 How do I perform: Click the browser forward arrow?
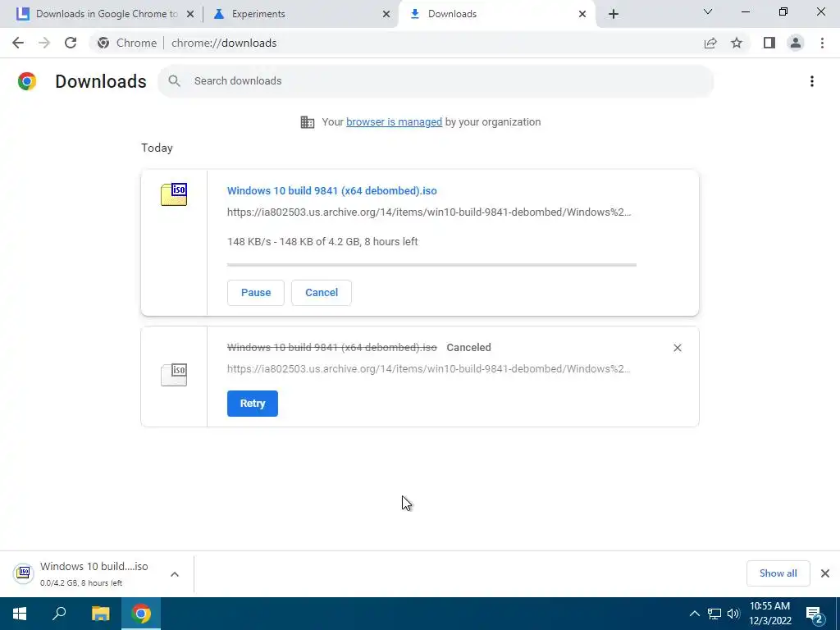44,43
